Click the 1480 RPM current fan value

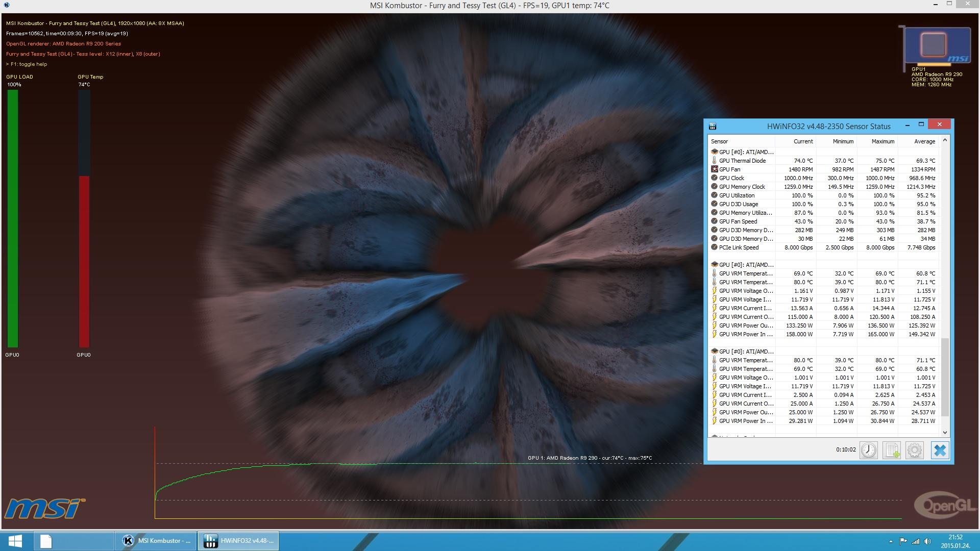800,169
